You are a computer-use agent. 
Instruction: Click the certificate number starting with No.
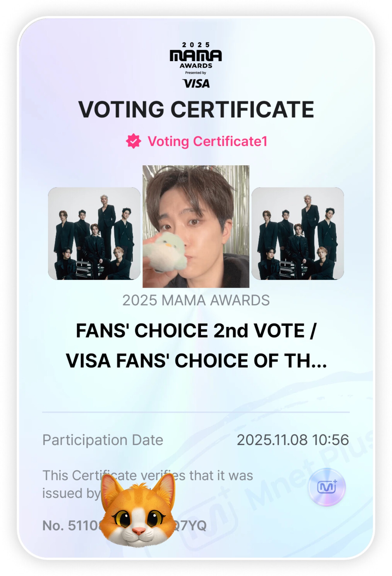tap(70, 526)
